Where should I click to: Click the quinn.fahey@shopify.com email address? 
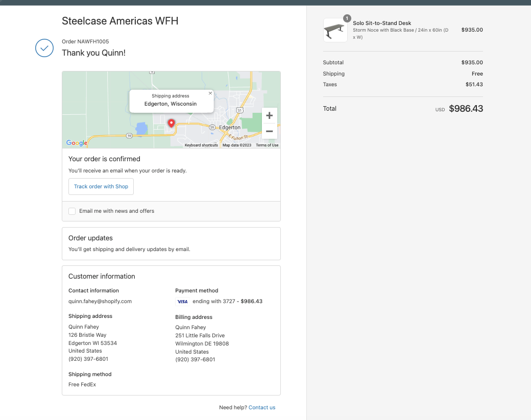coord(100,301)
